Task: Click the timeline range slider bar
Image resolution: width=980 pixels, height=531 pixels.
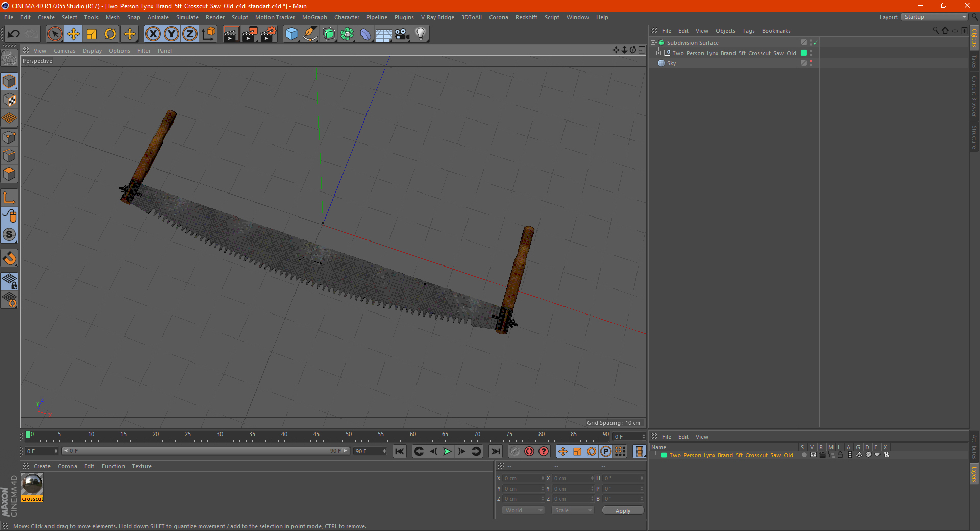Action: click(206, 451)
